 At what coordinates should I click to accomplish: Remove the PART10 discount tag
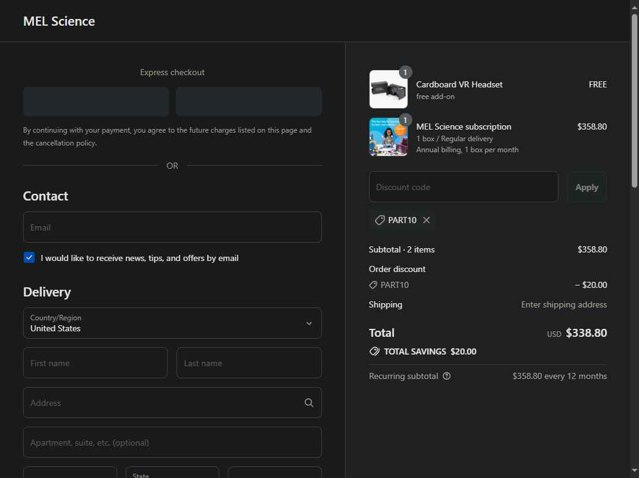[426, 220]
